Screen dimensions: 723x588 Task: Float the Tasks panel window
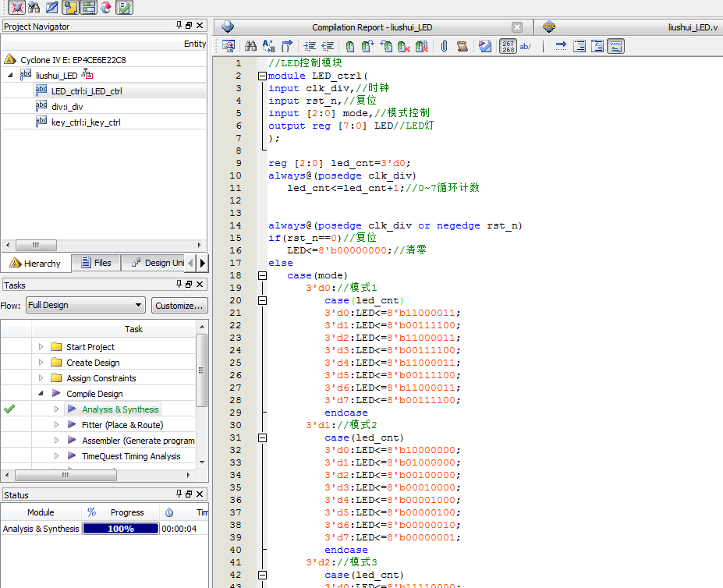(x=189, y=285)
